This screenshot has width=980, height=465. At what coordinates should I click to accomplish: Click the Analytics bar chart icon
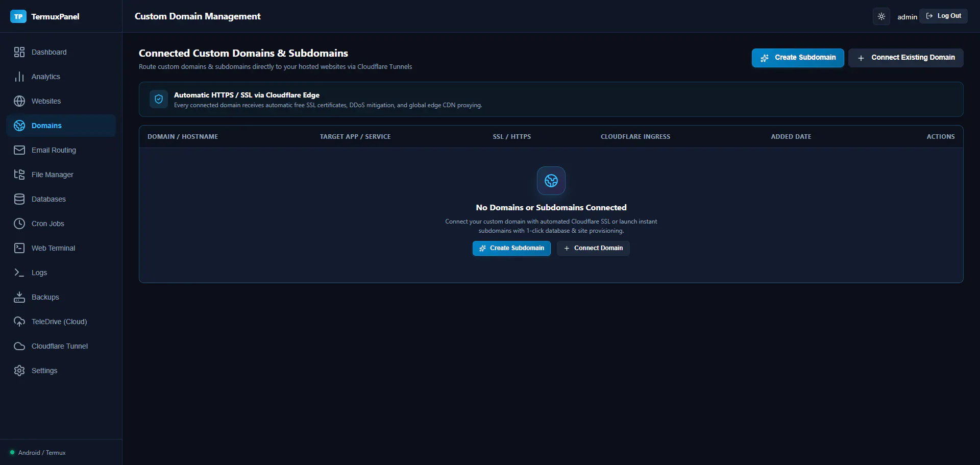point(19,77)
